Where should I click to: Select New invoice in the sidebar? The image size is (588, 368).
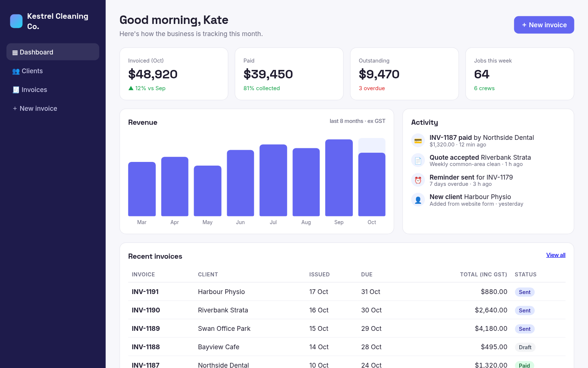coord(53,108)
